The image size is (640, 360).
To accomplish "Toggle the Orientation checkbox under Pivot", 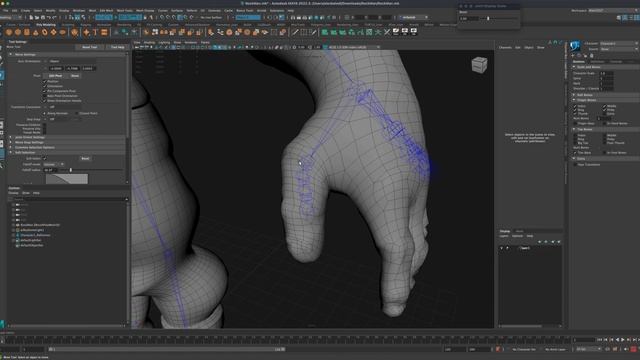I will tap(44, 86).
